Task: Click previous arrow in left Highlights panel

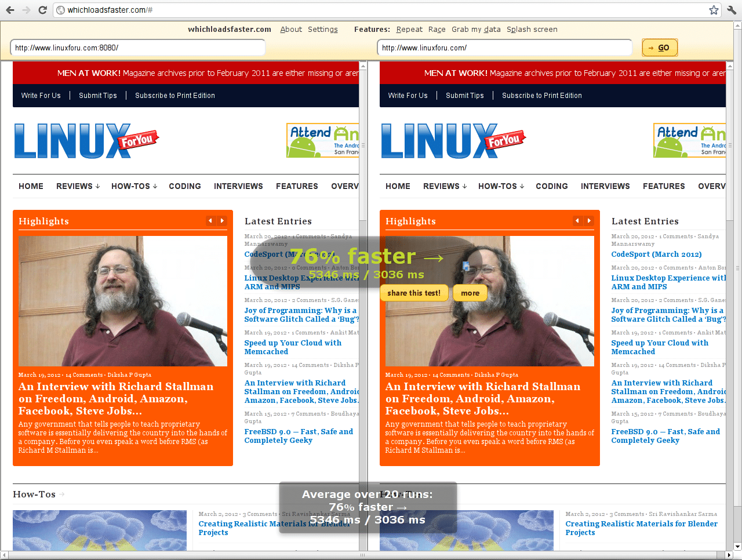Action: [210, 221]
